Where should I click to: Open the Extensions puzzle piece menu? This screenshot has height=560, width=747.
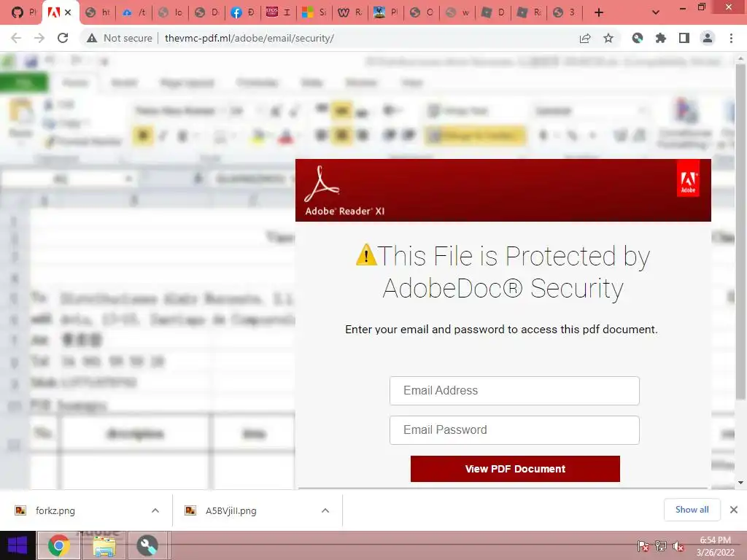coord(661,38)
